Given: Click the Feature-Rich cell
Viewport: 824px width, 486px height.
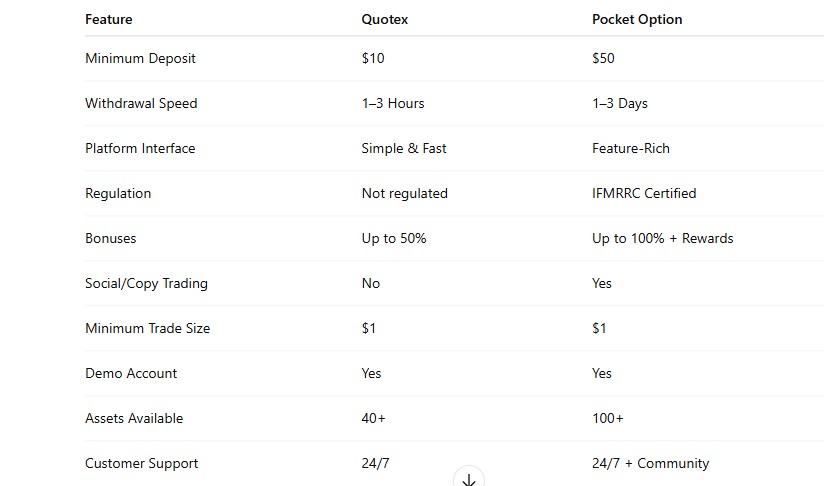Looking at the screenshot, I should [x=631, y=149].
